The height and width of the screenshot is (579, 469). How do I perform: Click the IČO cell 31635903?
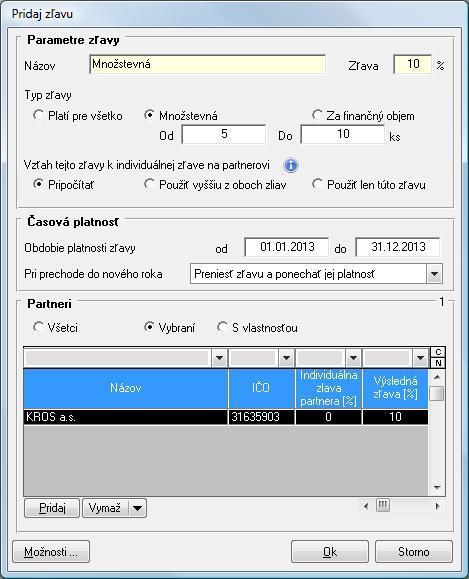click(x=261, y=417)
